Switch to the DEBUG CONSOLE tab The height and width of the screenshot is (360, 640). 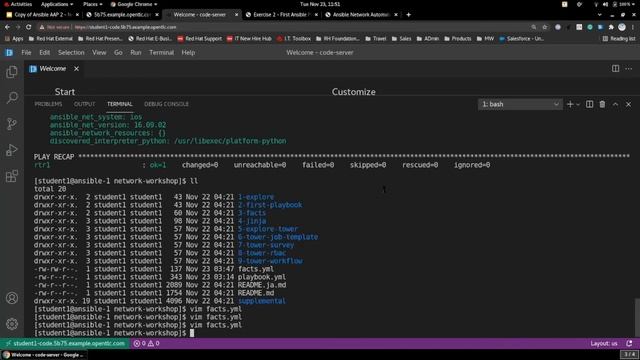[x=167, y=104]
